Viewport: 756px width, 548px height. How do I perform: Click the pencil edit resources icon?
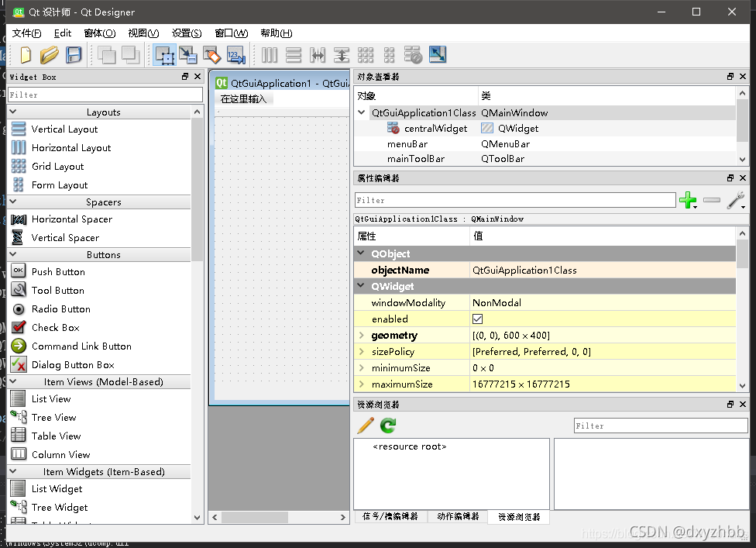[366, 426]
